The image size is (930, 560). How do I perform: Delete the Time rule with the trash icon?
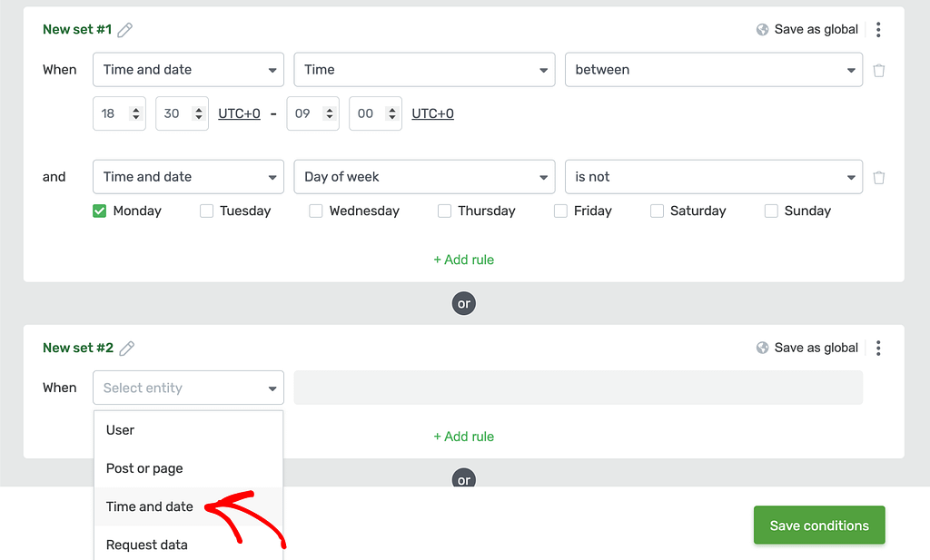click(879, 71)
